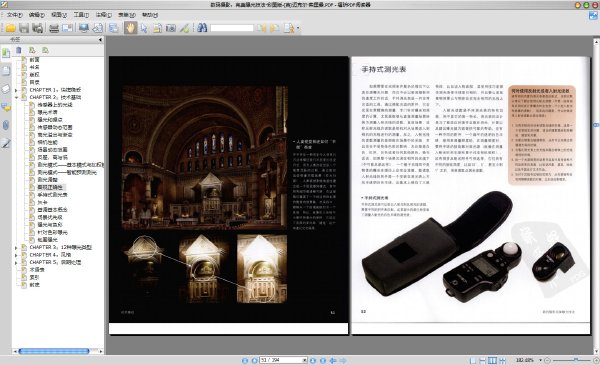Expand the CHAPTER 1 bookmark node
The image size is (600, 365).
16,90
